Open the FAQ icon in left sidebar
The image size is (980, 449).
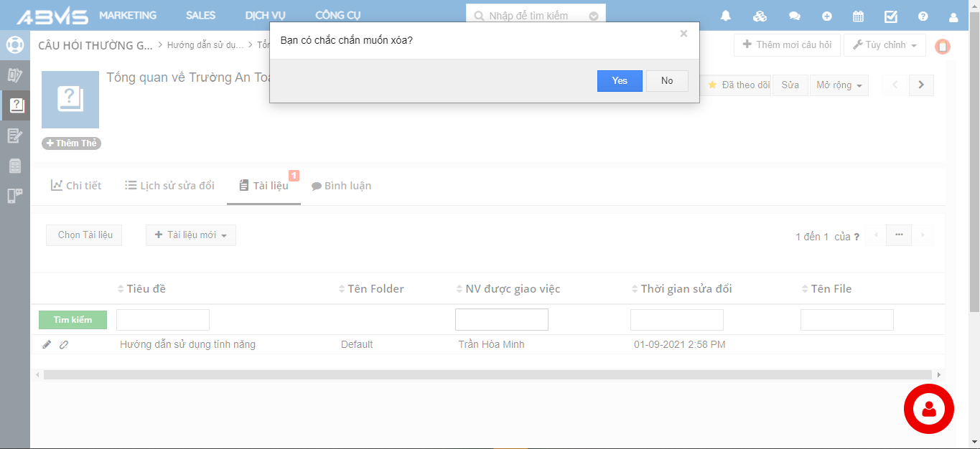15,105
